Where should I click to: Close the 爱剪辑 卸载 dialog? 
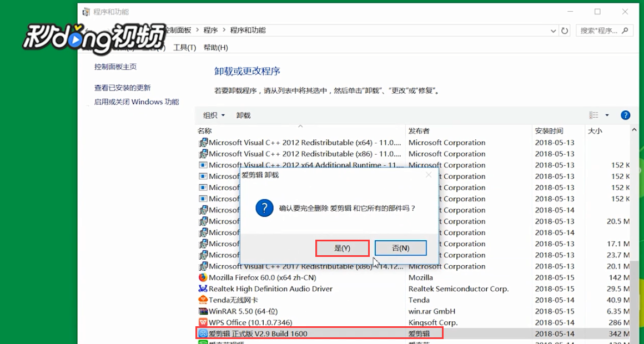point(429,175)
